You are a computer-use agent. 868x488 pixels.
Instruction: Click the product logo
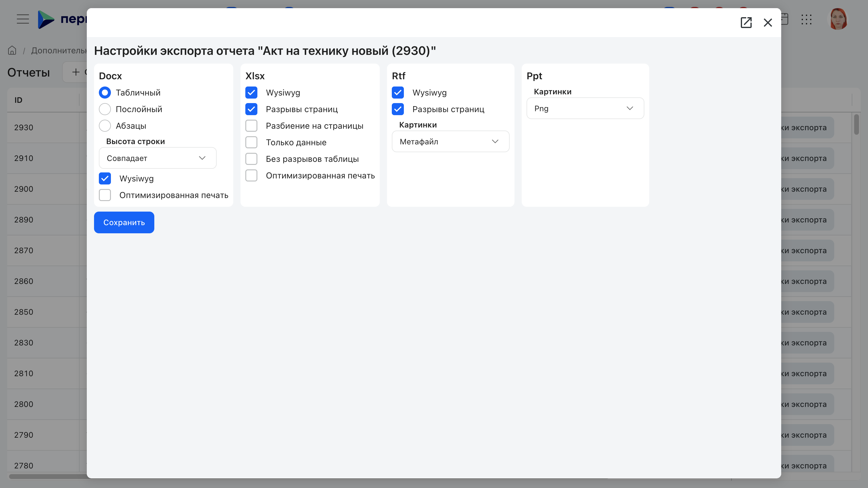pos(62,19)
